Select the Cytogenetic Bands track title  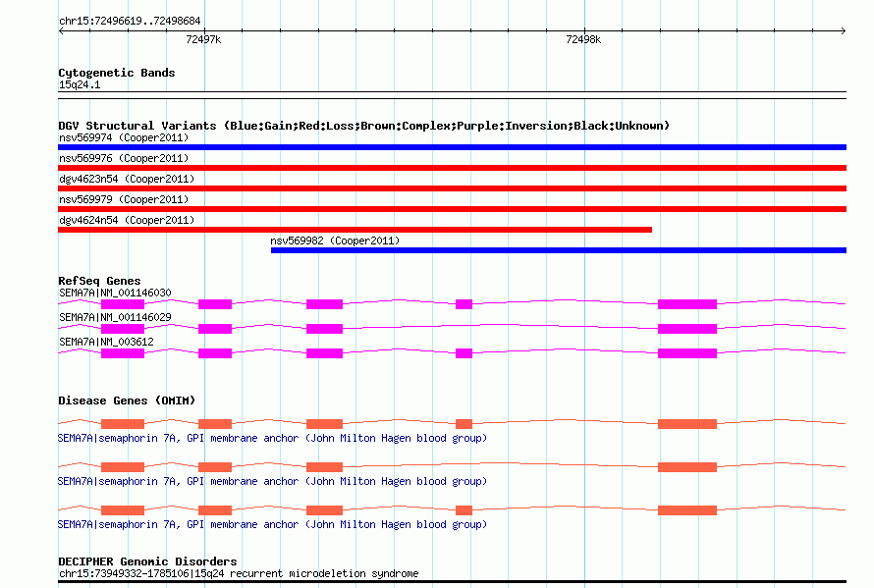pyautogui.click(x=117, y=73)
